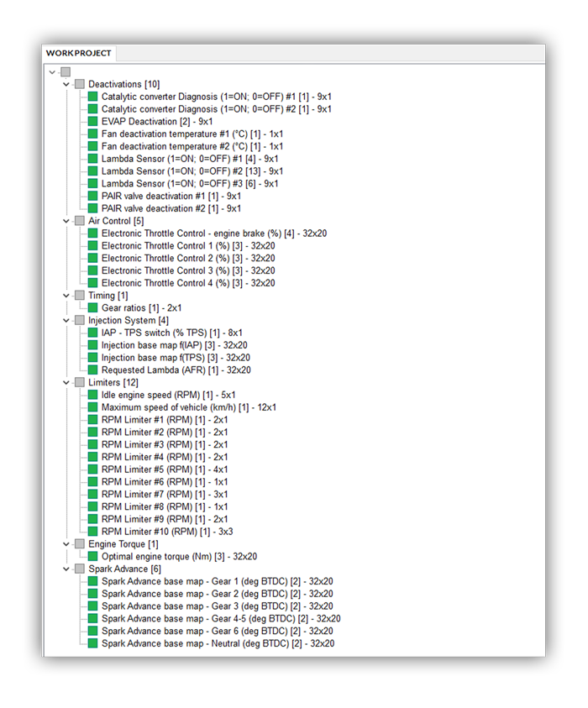Screen dimensions: 588x708
Task: Select Lambda Sensor #2 [13] entry
Action: pyautogui.click(x=192, y=171)
